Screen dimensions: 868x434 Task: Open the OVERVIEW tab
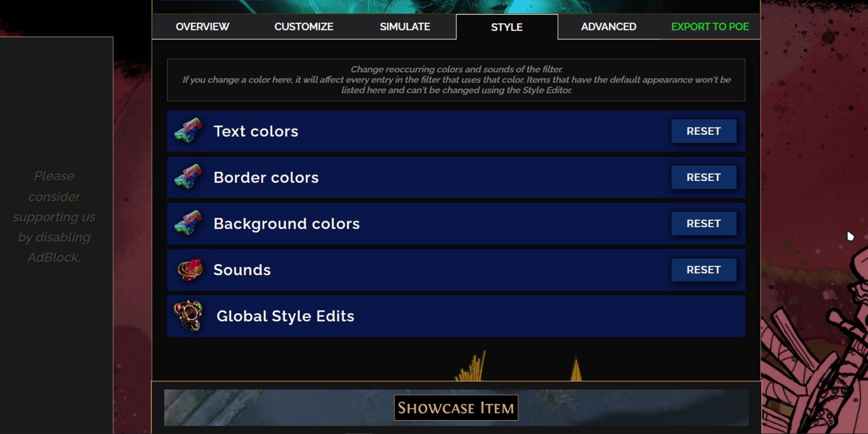click(203, 26)
